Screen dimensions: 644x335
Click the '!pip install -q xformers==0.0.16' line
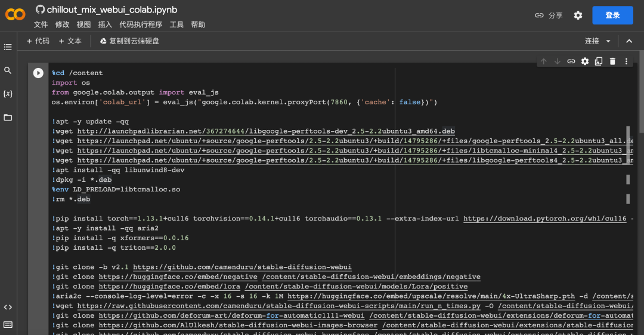click(x=120, y=238)
